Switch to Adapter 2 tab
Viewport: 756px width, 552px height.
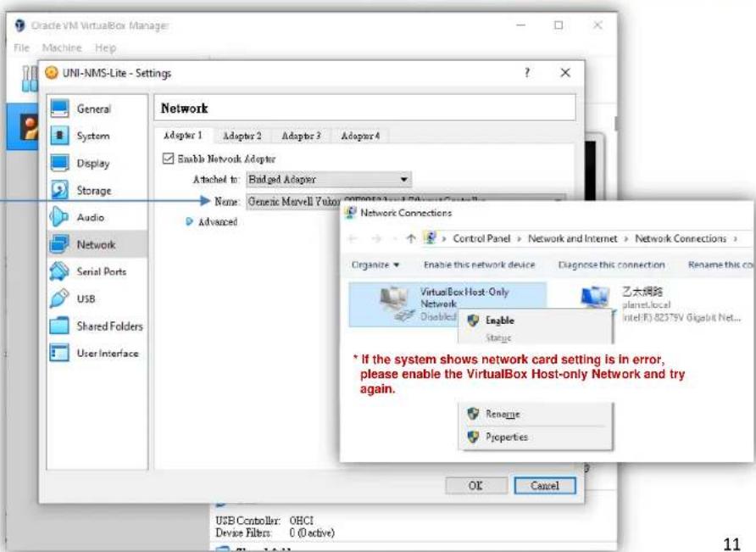[242, 136]
